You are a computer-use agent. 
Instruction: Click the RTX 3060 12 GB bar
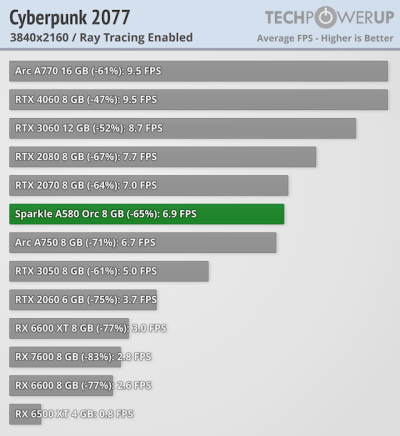(182, 128)
